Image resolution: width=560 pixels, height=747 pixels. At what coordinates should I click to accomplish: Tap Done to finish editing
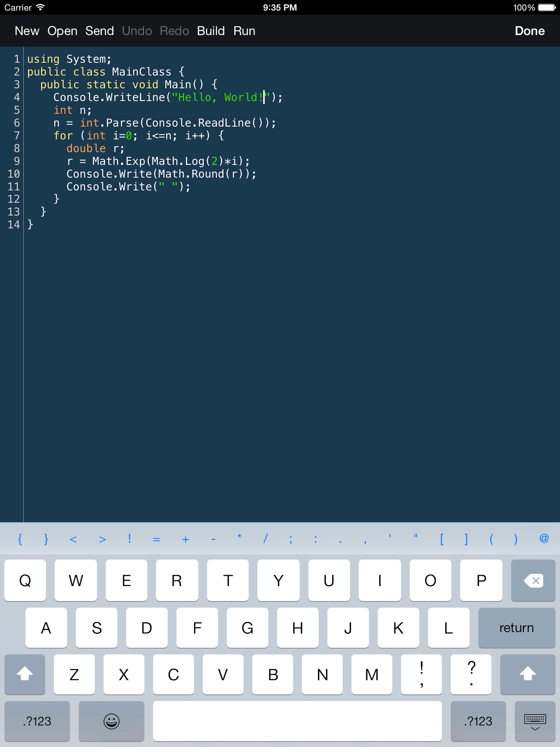pos(529,31)
